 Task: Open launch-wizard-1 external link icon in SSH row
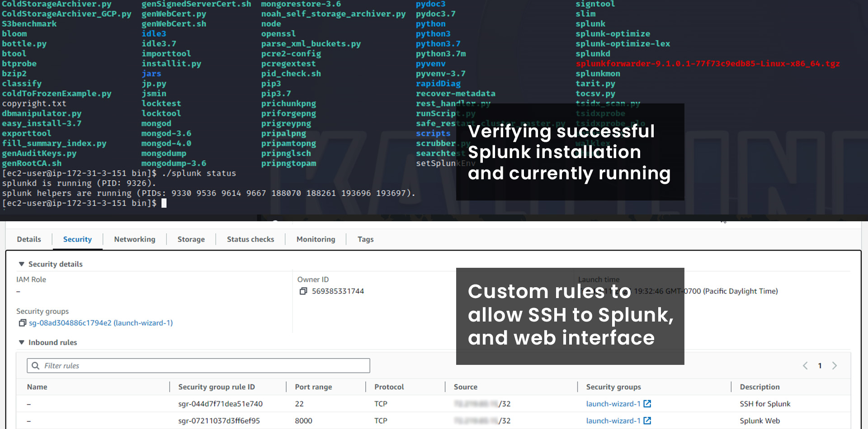pos(647,404)
